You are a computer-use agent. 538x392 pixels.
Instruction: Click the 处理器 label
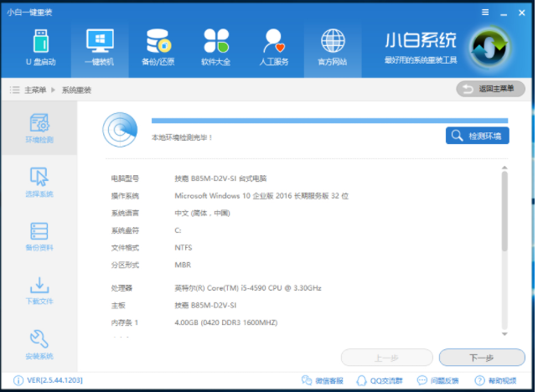(x=122, y=288)
